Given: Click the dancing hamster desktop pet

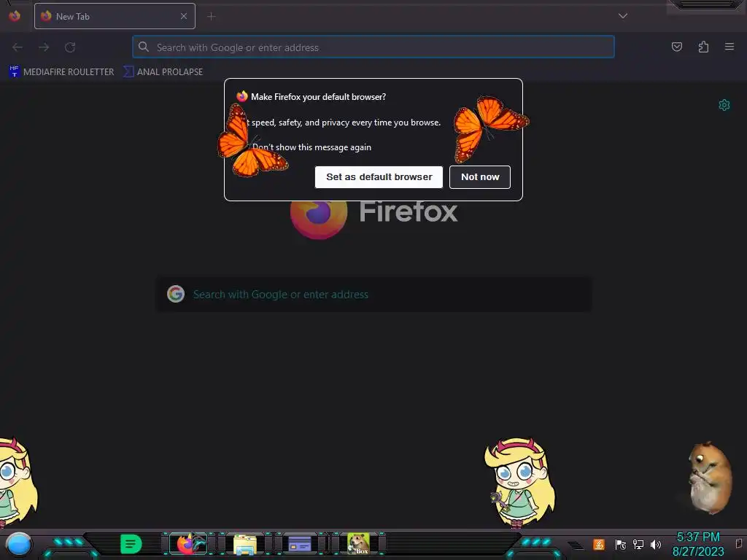Looking at the screenshot, I should coord(709,478).
